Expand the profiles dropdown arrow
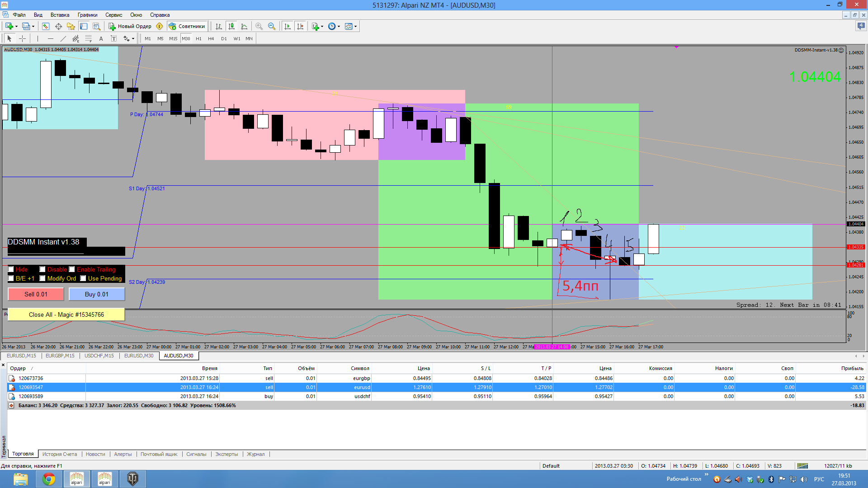Screen dimensions: 868x488 coord(33,26)
